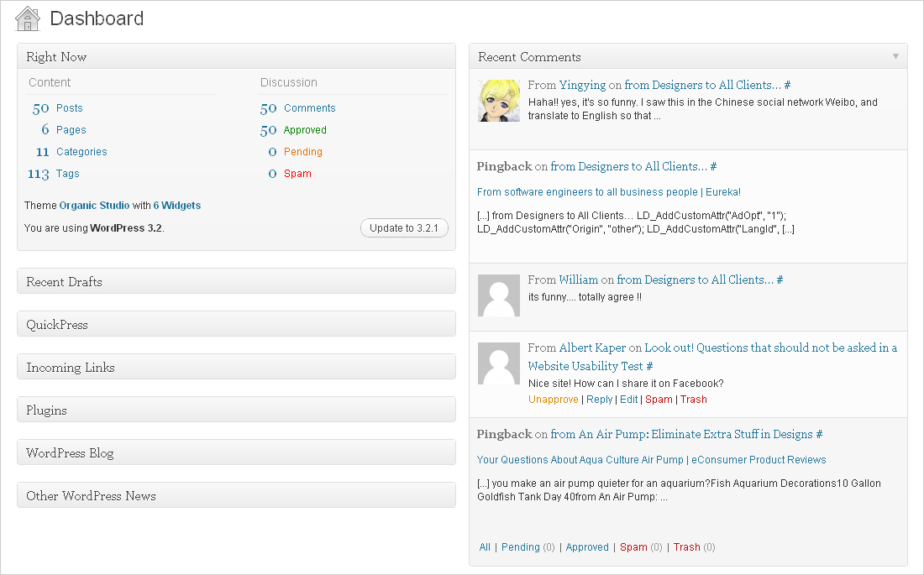This screenshot has height=575, width=924.
Task: Open the 113 tags count link
Action: (x=39, y=174)
